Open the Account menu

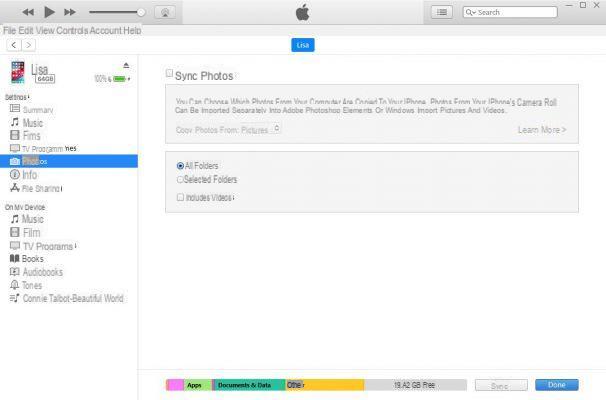tap(106, 31)
